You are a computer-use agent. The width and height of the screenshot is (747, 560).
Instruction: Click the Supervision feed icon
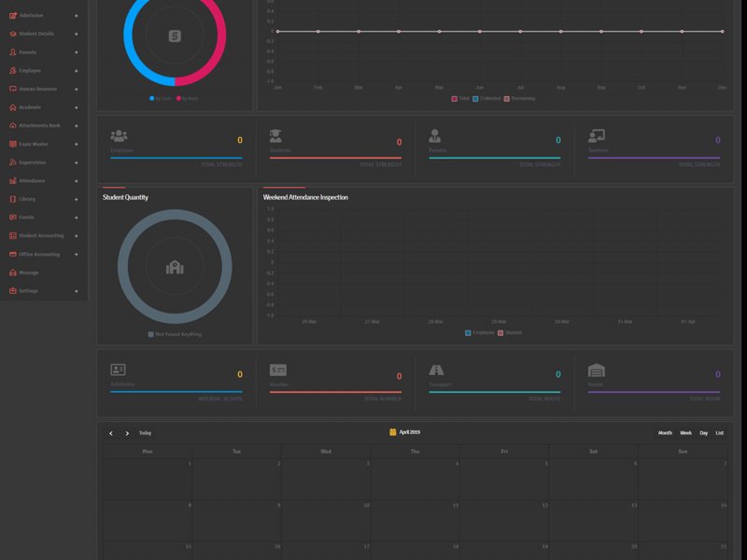point(13,162)
